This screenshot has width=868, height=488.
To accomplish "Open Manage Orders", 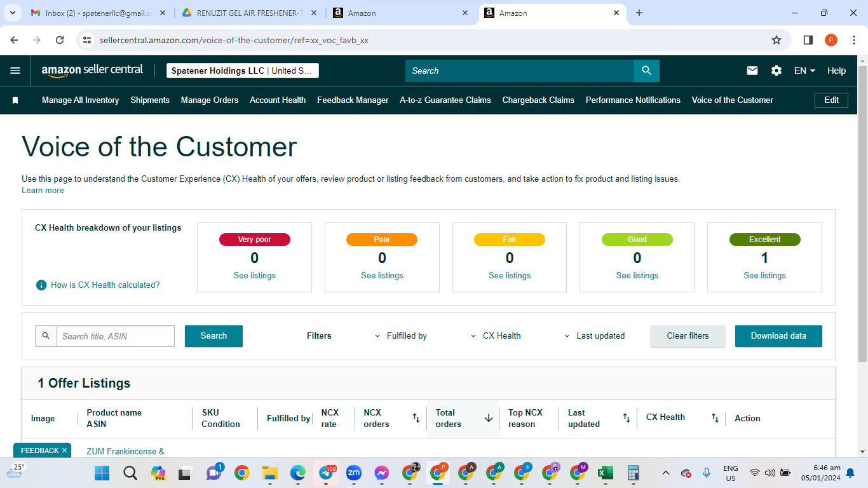I will [x=210, y=100].
